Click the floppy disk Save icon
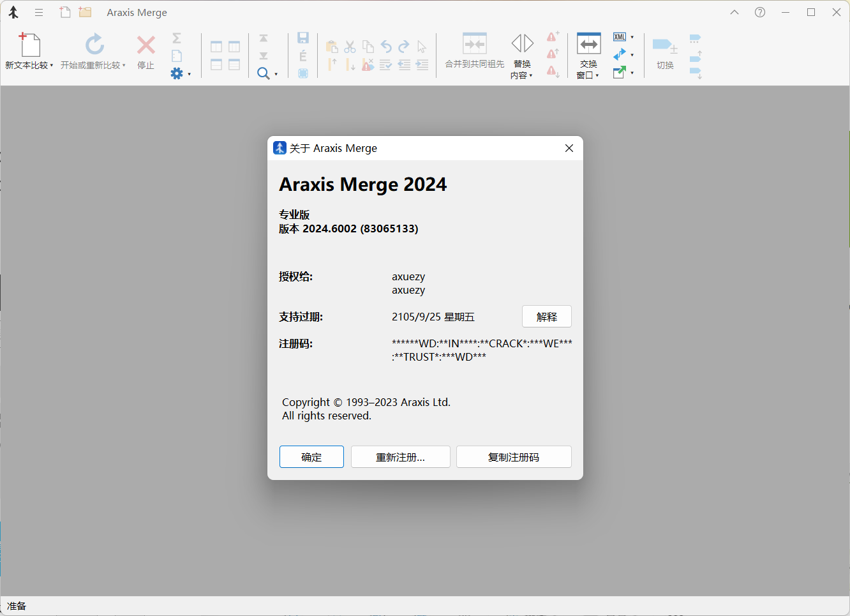 pos(303,38)
